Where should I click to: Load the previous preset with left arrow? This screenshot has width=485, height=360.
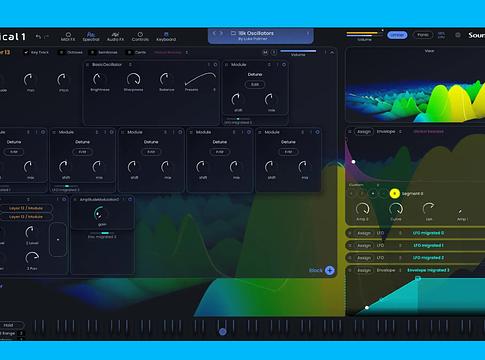[214, 33]
